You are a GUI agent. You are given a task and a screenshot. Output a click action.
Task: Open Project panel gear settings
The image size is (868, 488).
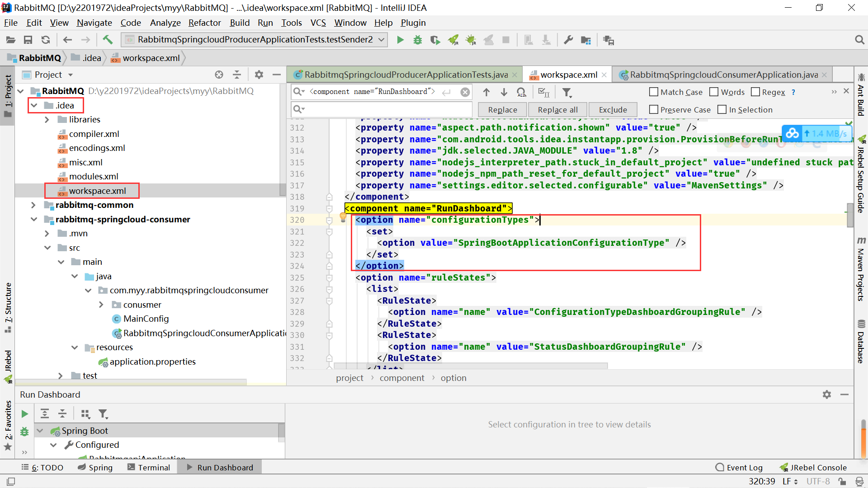(x=259, y=75)
